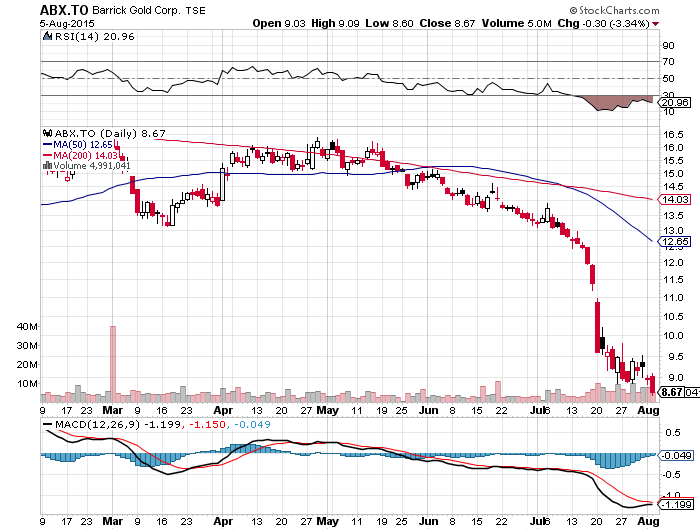700x530 pixels.
Task: Click the -1.199 MACD value tag
Action: [676, 505]
